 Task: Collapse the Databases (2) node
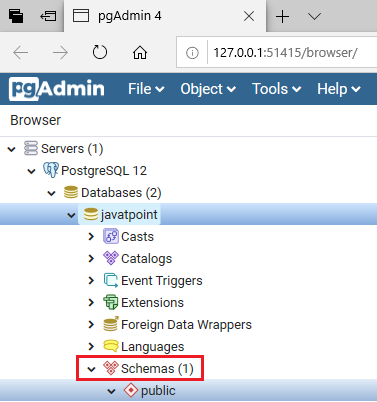pyautogui.click(x=51, y=193)
